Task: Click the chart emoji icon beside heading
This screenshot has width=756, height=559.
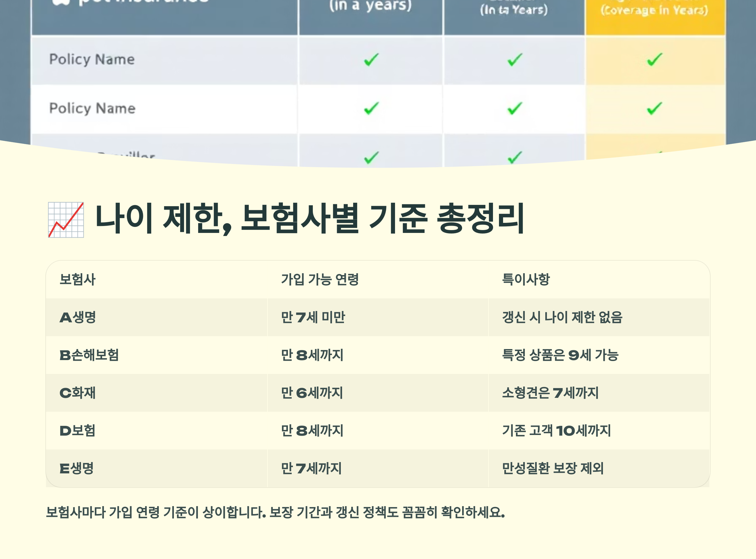Action: pyautogui.click(x=66, y=220)
